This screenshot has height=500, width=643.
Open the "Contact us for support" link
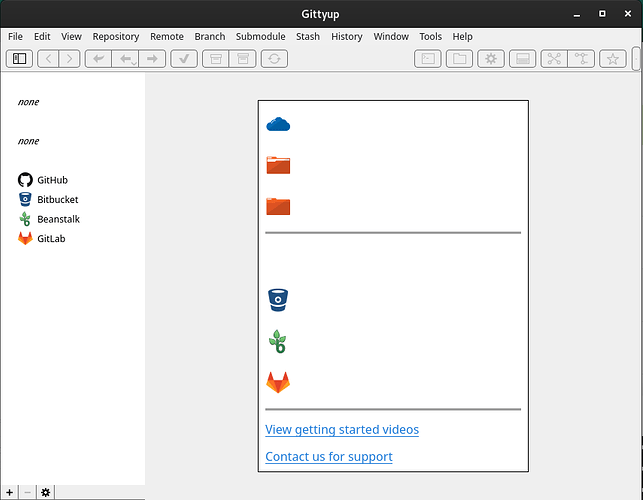(329, 457)
